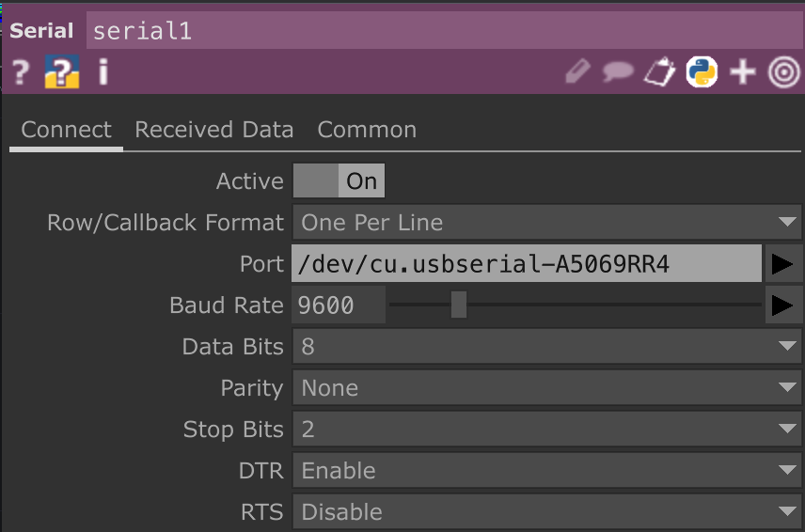Switch to the Received Data tab
The width and height of the screenshot is (805, 532).
tap(214, 130)
